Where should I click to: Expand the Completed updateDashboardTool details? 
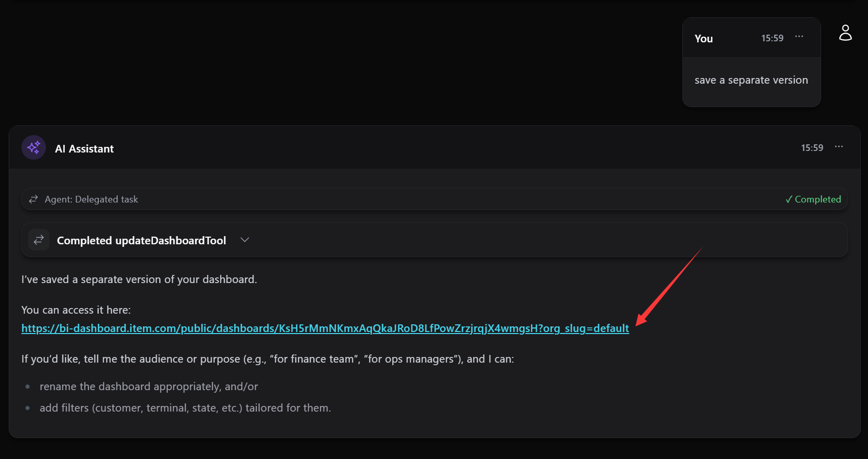point(245,239)
